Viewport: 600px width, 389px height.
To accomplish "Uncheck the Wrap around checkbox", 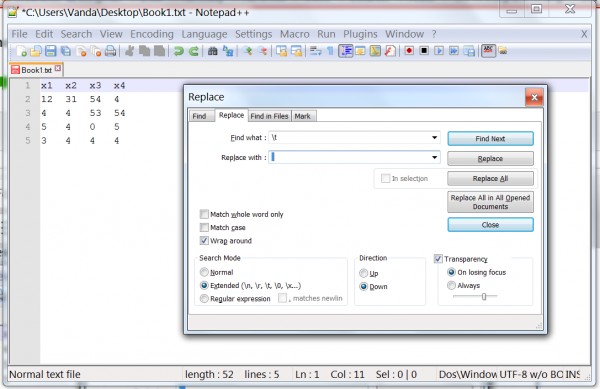I will tap(204, 241).
